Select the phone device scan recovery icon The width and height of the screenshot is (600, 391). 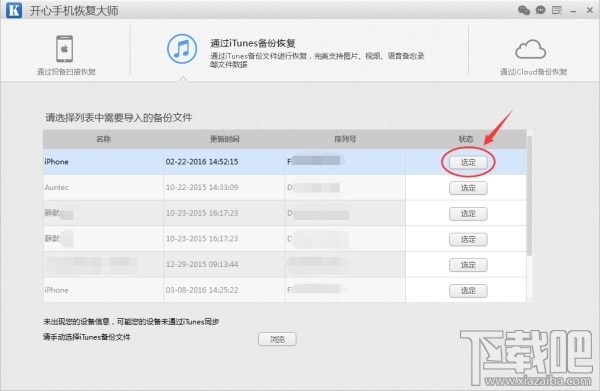click(65, 49)
